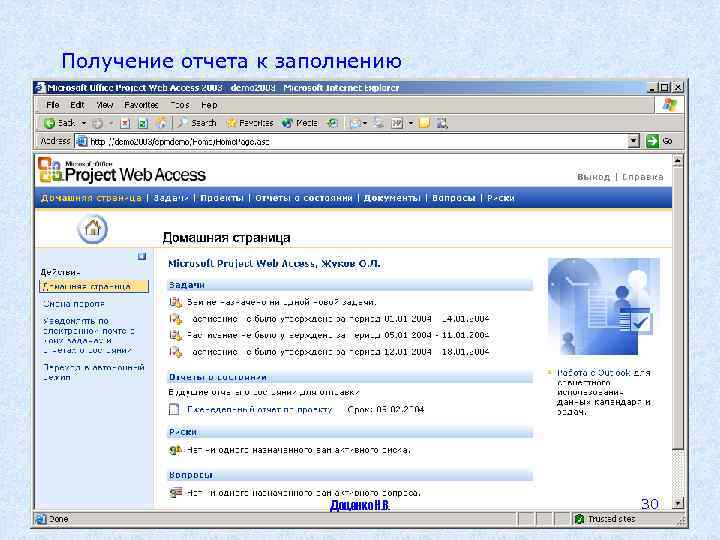Click the Forward arrow button
This screenshot has height=540, width=720.
pos(97,123)
